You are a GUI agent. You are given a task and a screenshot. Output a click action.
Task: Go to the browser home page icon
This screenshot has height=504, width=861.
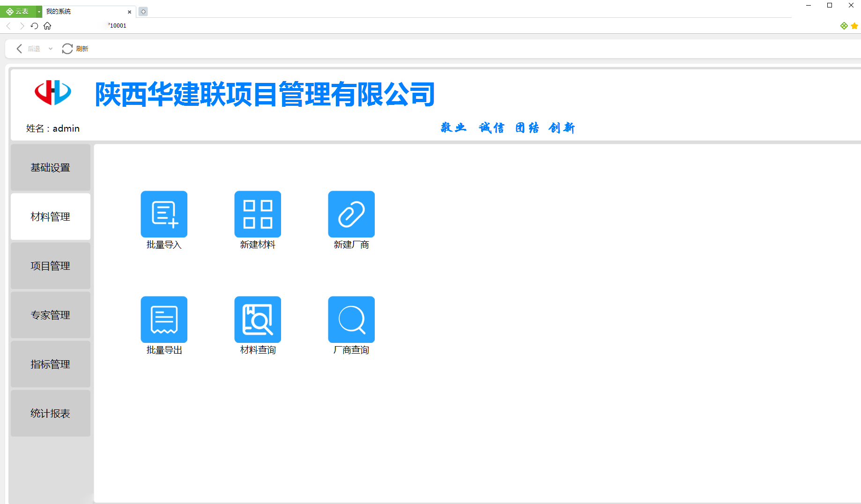click(47, 26)
